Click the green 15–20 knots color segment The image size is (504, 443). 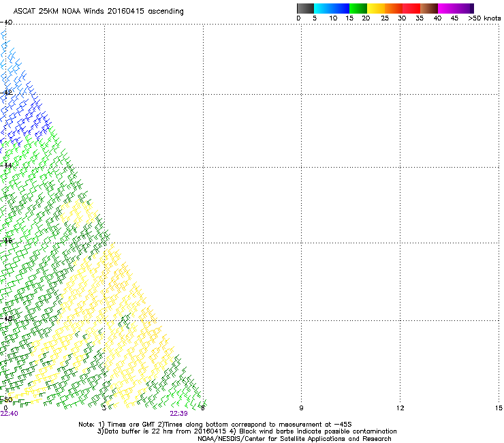click(358, 8)
